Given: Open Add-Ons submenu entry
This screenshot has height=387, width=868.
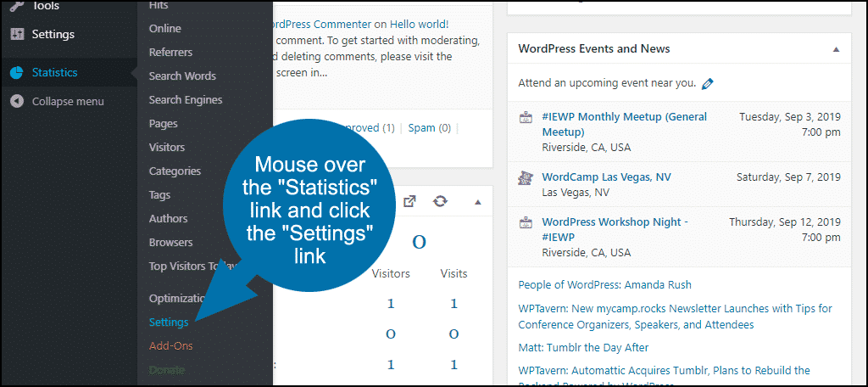Looking at the screenshot, I should point(171,346).
